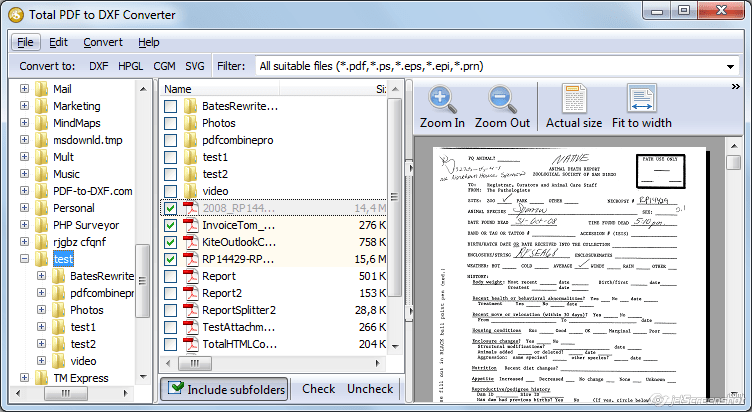This screenshot has height=412, width=752.
Task: Open the File menu
Action: click(x=25, y=42)
